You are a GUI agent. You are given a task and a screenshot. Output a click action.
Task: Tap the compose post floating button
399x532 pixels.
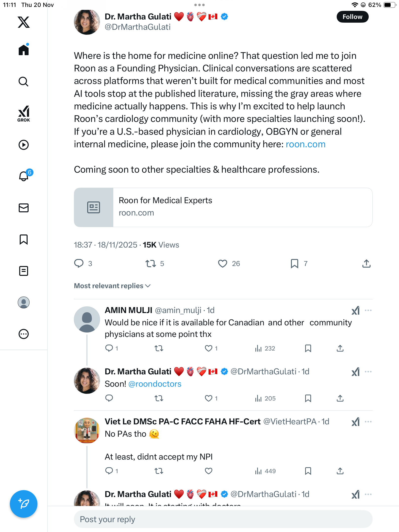24,504
